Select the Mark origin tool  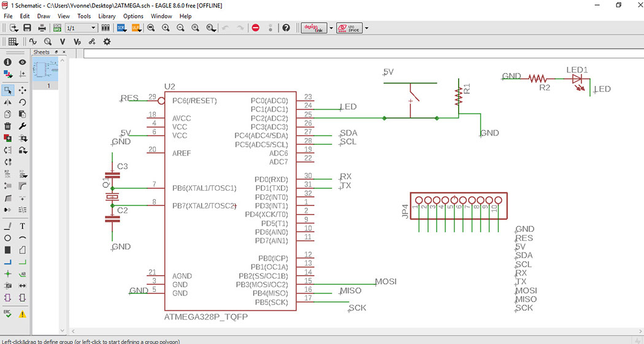point(22,74)
